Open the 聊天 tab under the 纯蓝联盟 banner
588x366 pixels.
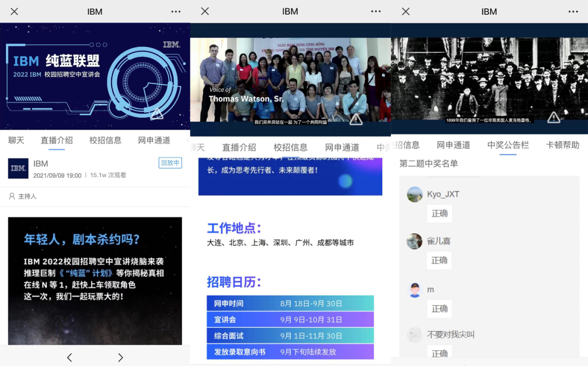(16, 141)
